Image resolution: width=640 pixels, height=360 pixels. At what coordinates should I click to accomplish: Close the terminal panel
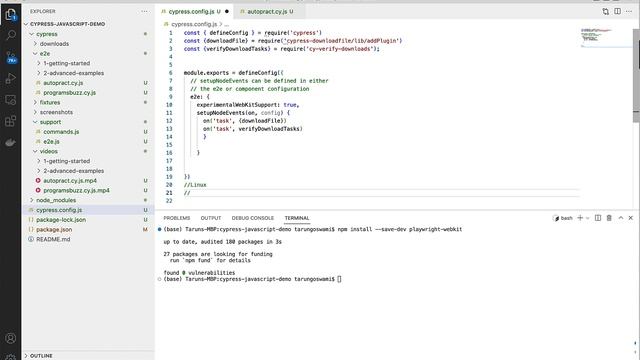pyautogui.click(x=631, y=218)
